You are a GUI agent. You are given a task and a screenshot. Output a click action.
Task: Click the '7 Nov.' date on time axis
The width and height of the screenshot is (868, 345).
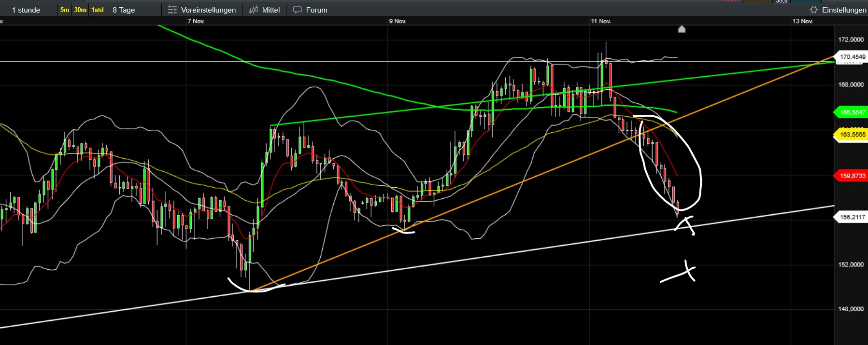click(x=196, y=21)
